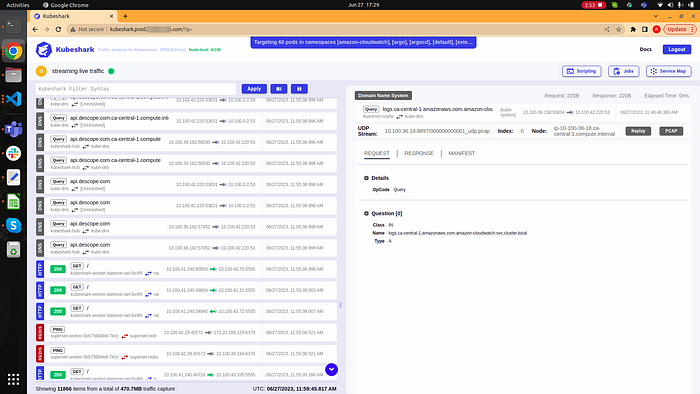Select HTTP GET entry to 10.100.43.72:5555
Image resolution: width=700 pixels, height=394 pixels.
coord(186,311)
